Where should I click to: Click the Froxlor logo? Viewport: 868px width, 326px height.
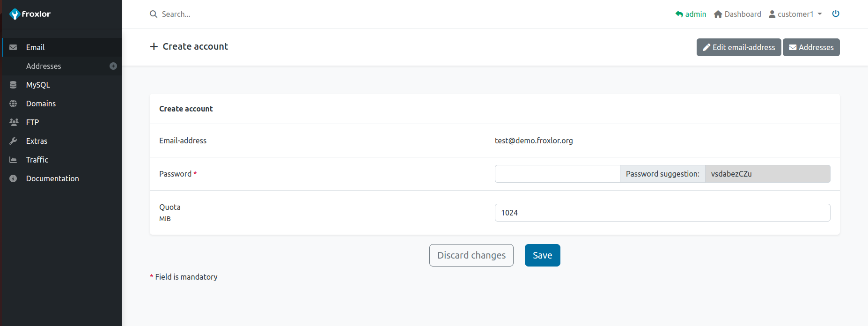click(30, 14)
